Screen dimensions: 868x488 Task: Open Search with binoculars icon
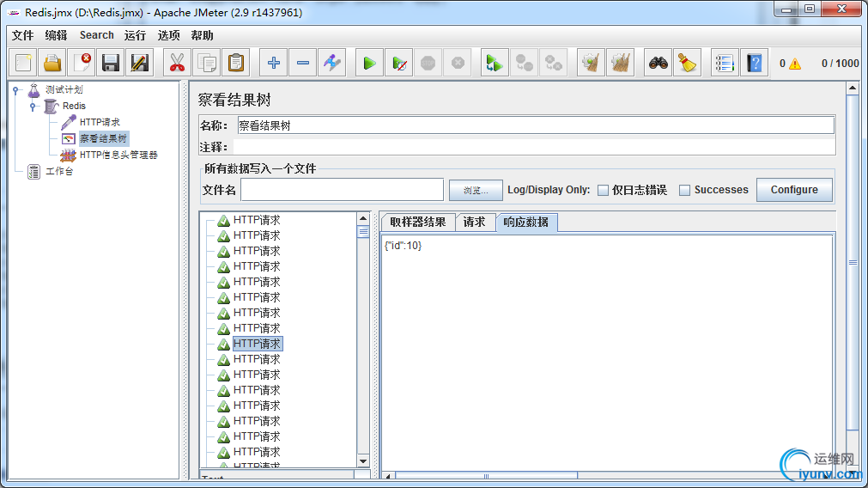[658, 63]
